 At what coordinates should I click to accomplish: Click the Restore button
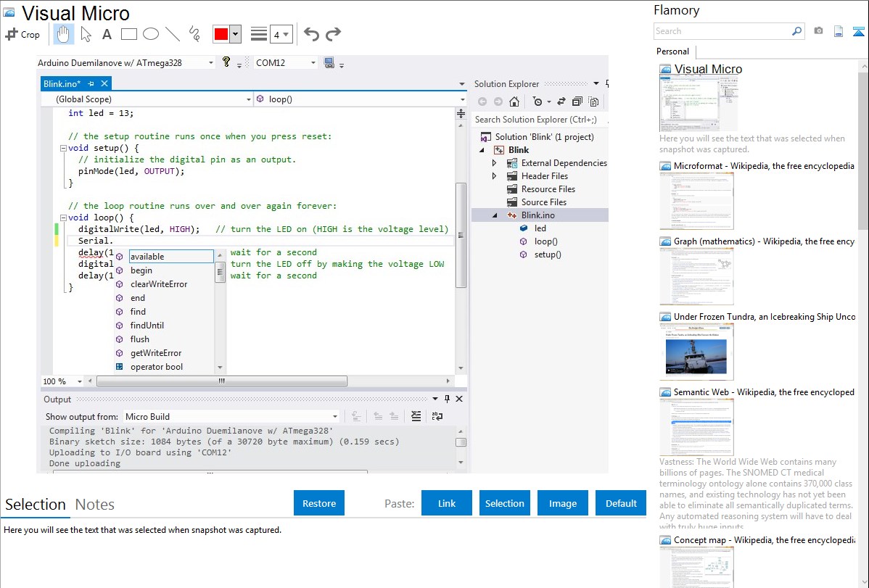pos(319,503)
